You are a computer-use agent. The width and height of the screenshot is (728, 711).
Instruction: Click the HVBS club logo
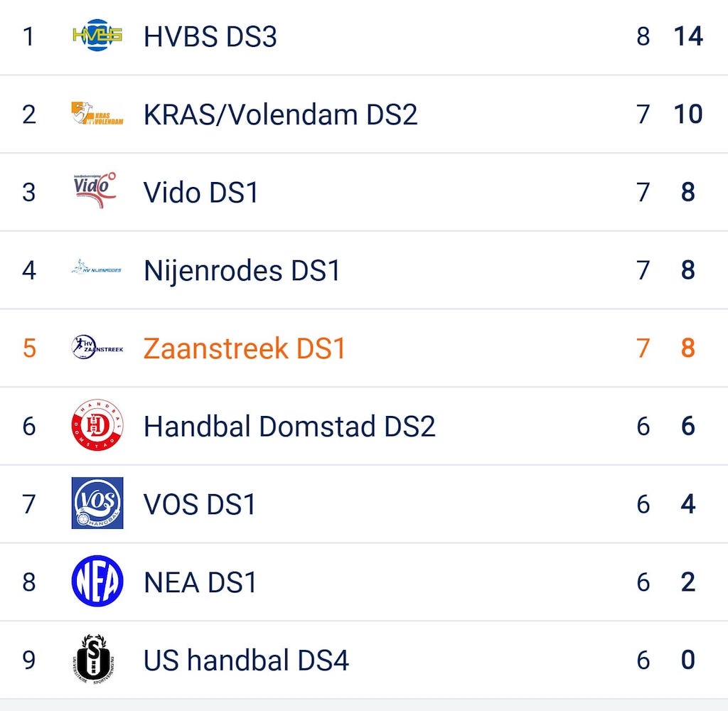point(97,36)
